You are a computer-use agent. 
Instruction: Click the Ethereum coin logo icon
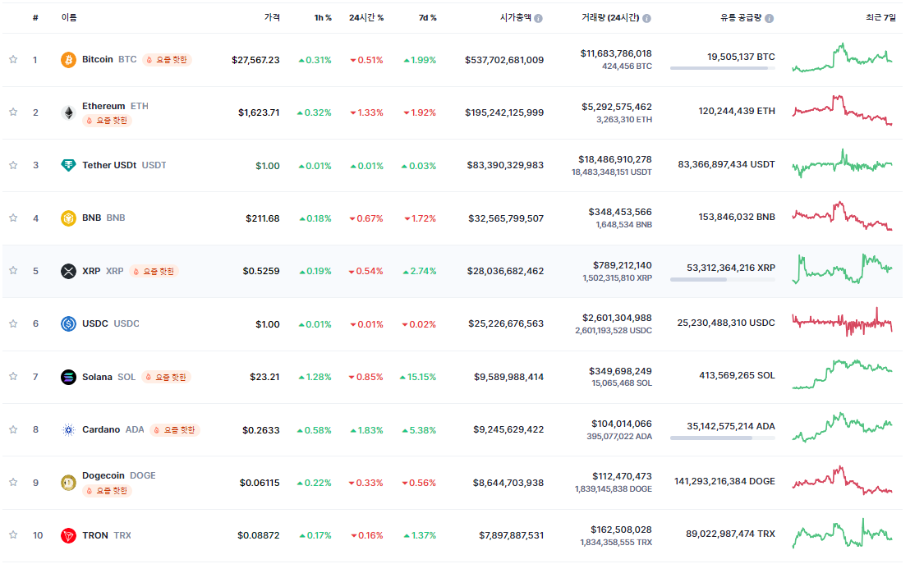(x=68, y=112)
